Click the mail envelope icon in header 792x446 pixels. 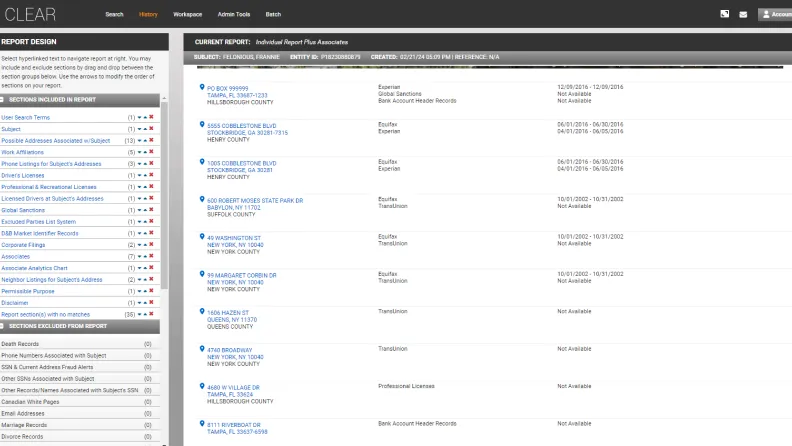743,14
